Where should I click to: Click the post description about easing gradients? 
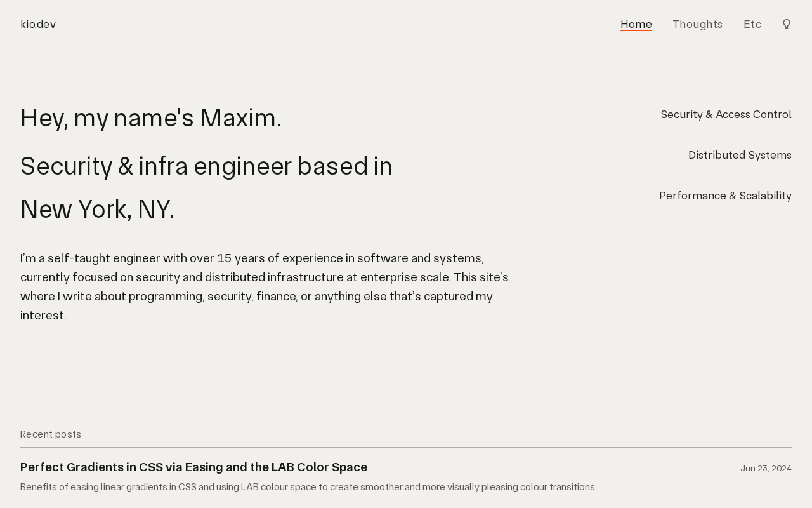click(x=308, y=487)
